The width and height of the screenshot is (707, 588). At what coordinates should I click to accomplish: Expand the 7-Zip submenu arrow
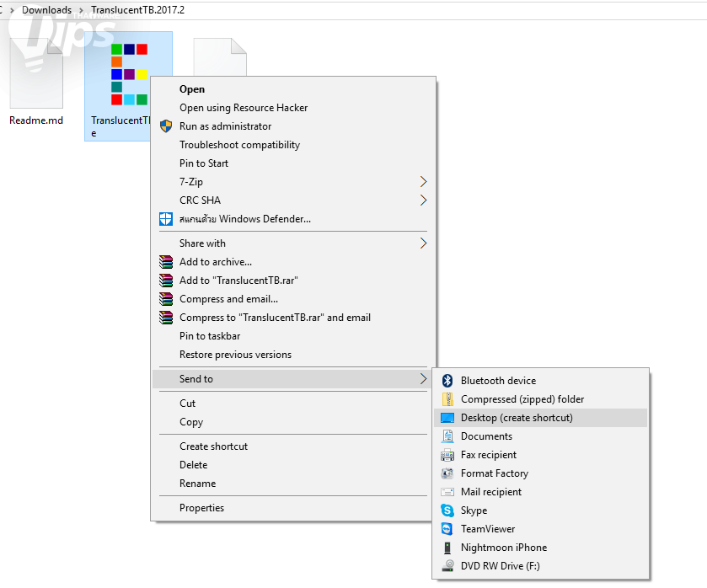point(423,182)
